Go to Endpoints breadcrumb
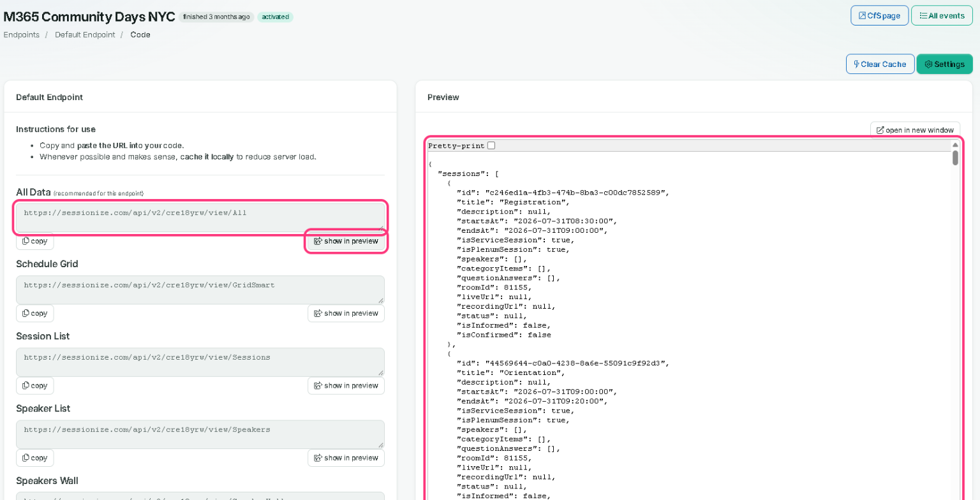 [22, 34]
